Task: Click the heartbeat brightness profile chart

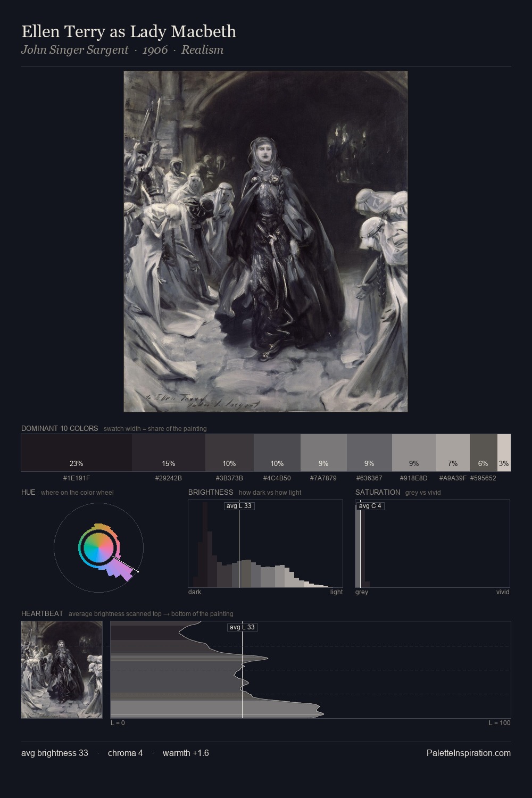Action: click(311, 670)
